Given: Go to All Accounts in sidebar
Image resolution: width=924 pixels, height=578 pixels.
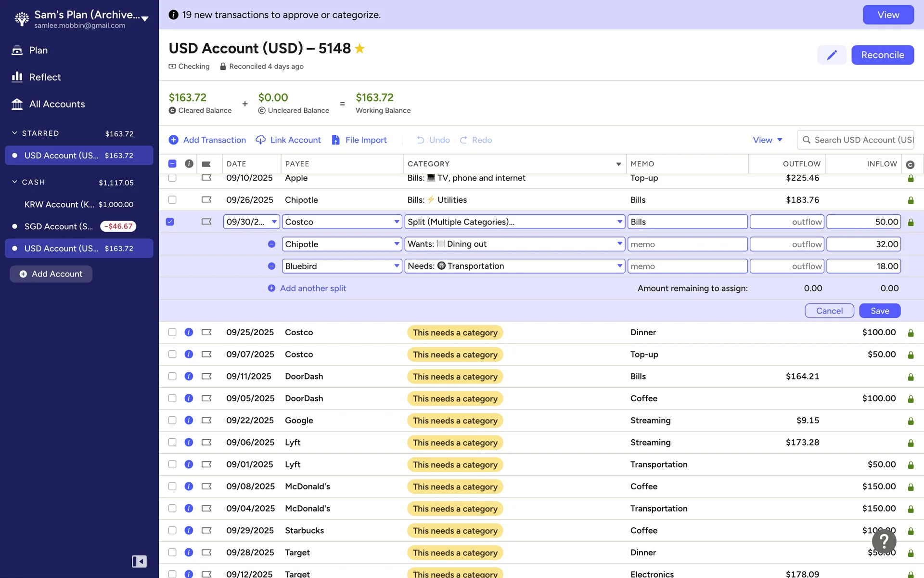Looking at the screenshot, I should (x=57, y=104).
